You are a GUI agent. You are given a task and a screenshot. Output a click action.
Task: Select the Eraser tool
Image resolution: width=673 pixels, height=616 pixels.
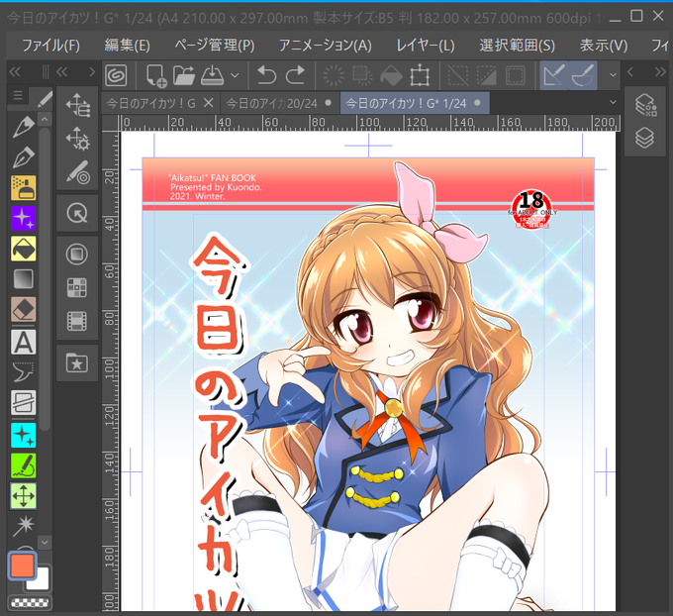coord(23,310)
